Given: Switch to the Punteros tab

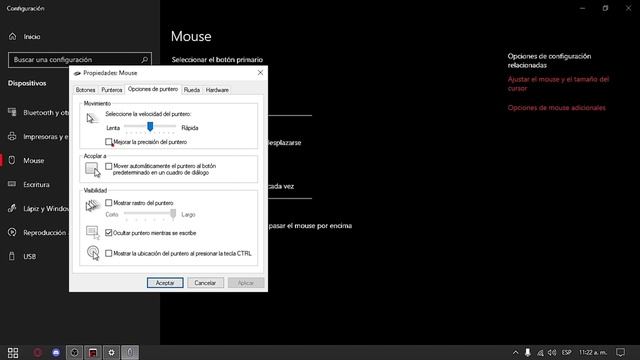Looking at the screenshot, I should pyautogui.click(x=111, y=90).
